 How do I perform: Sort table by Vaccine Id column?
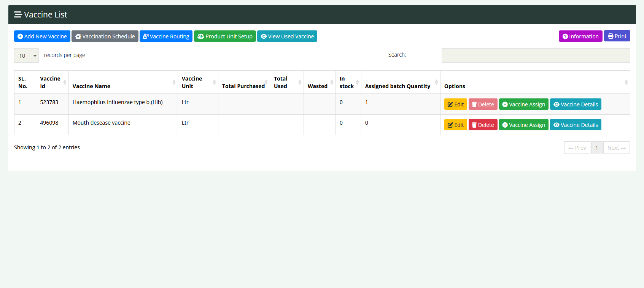pyautogui.click(x=52, y=82)
